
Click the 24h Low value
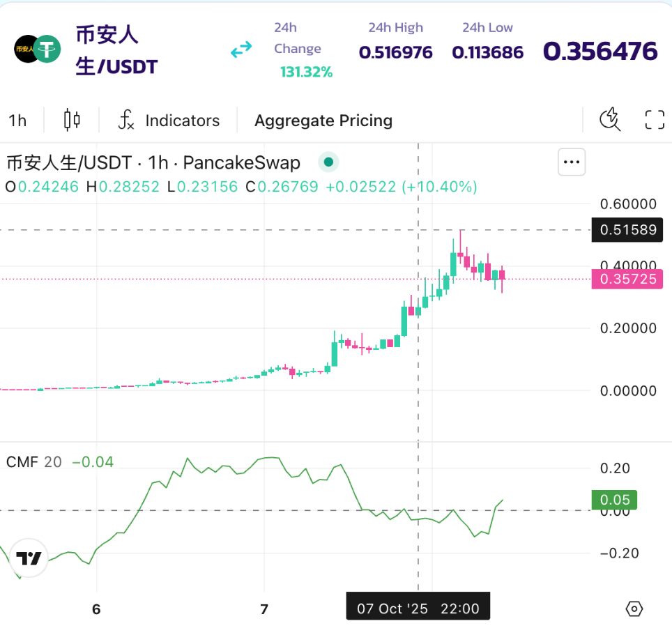pyautogui.click(x=487, y=52)
